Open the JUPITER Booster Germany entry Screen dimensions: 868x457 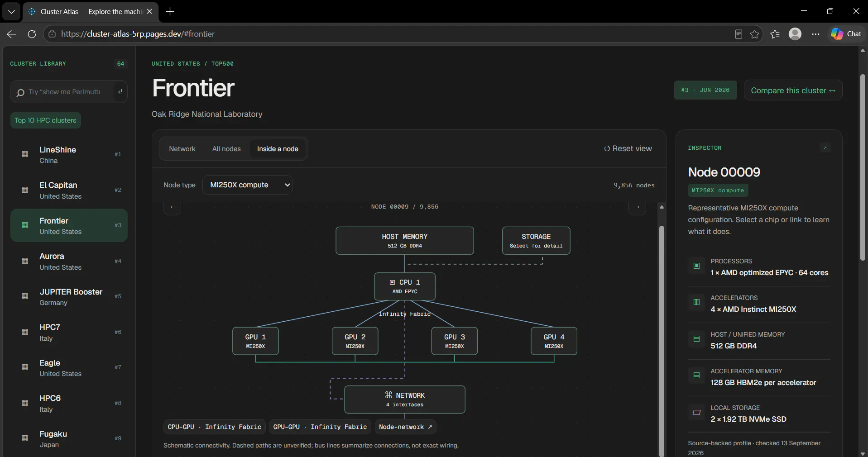click(x=69, y=296)
